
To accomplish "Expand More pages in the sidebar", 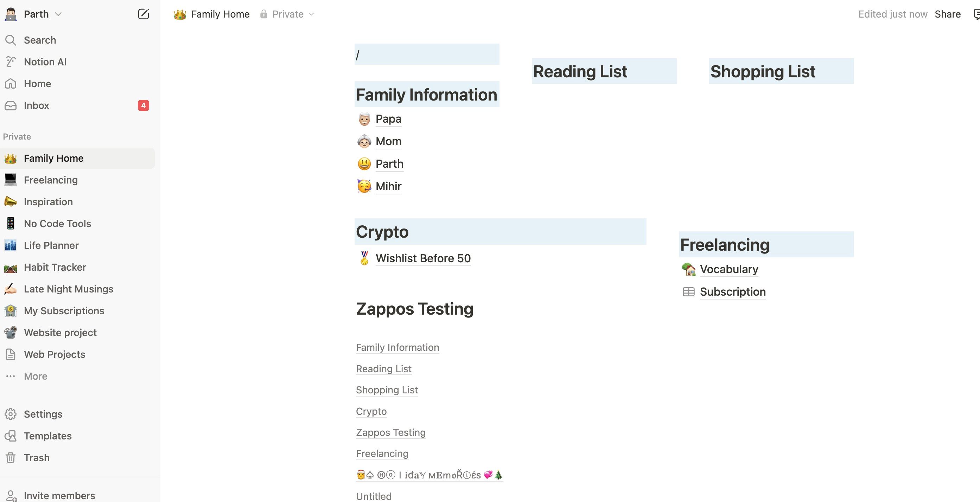I will coord(36,376).
